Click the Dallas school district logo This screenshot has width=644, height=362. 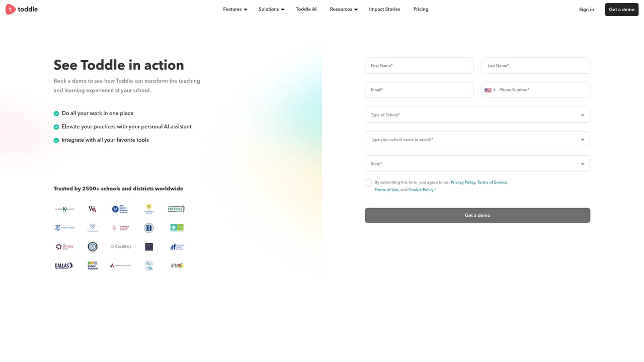tap(64, 265)
